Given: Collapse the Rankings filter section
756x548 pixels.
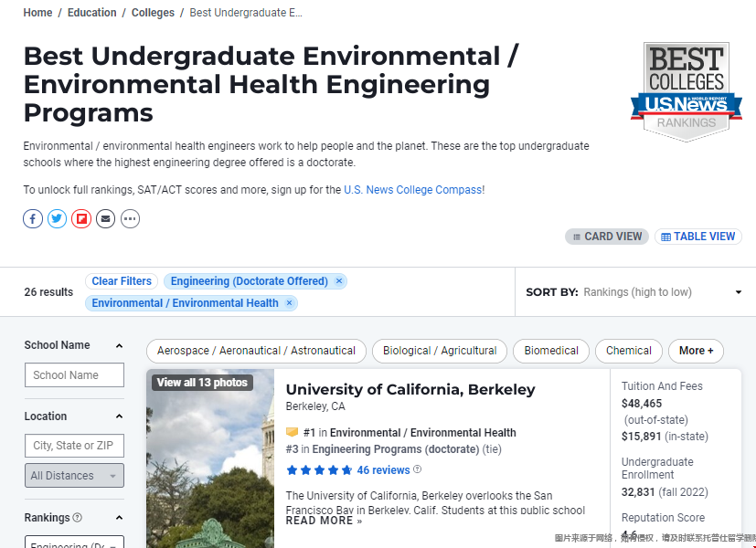Looking at the screenshot, I should click(119, 518).
